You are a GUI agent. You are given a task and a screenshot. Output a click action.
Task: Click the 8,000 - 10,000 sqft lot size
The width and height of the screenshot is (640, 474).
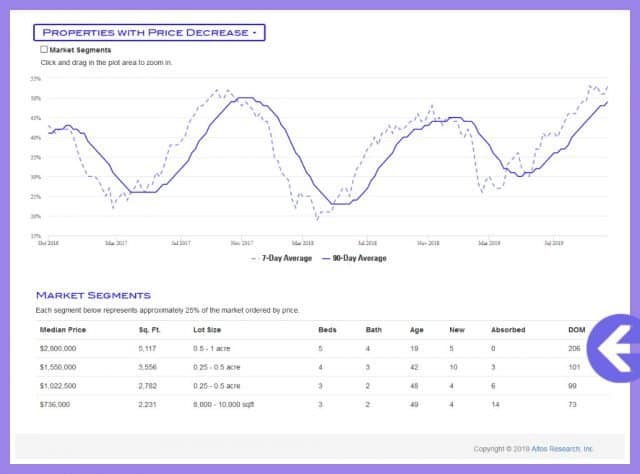coord(223,404)
